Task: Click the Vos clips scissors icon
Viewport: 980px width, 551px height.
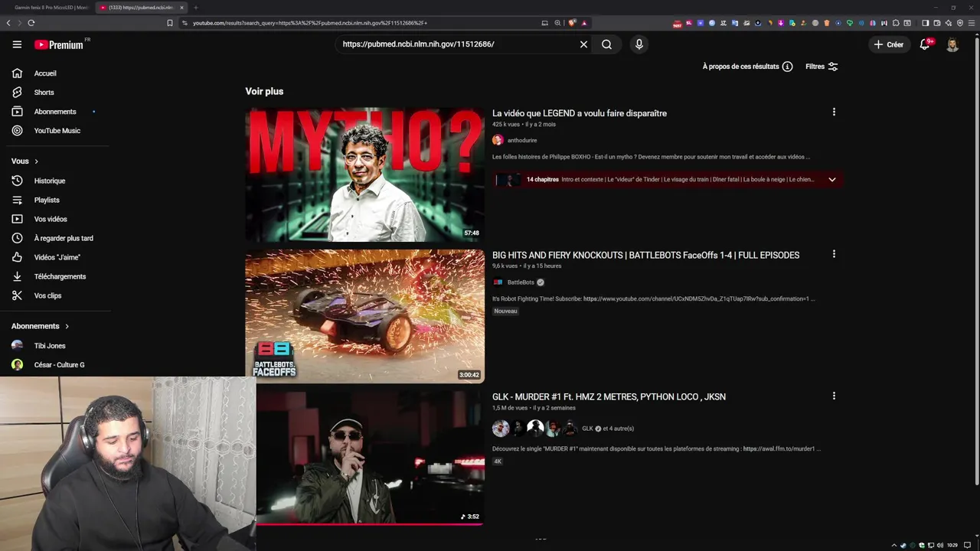Action: (x=17, y=295)
